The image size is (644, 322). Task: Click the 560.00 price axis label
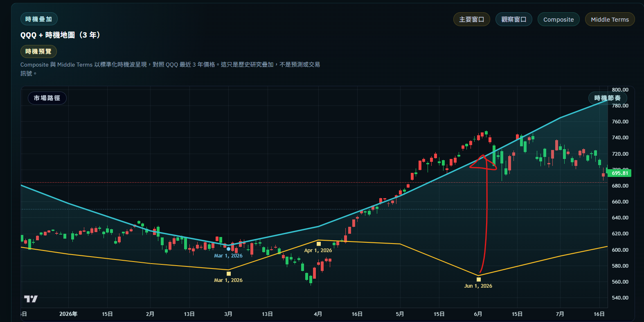[620, 282]
